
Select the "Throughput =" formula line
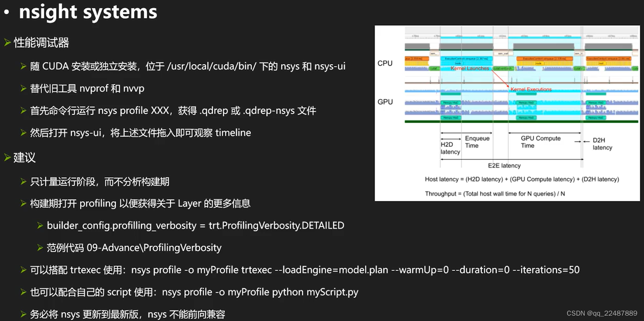(x=495, y=194)
